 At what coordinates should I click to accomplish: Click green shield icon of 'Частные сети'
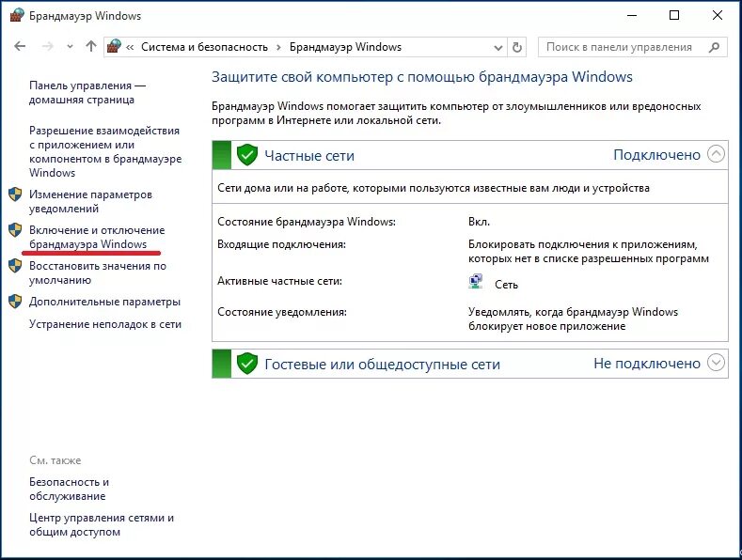[x=246, y=155]
